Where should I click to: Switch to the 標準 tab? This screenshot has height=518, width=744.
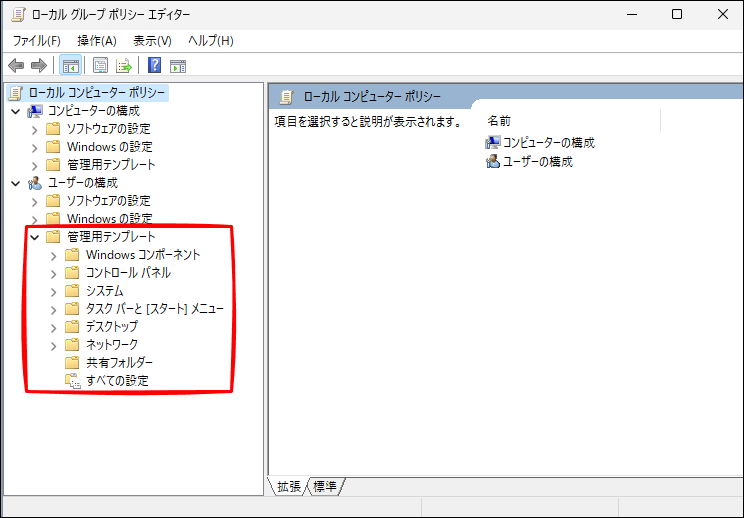pyautogui.click(x=325, y=486)
